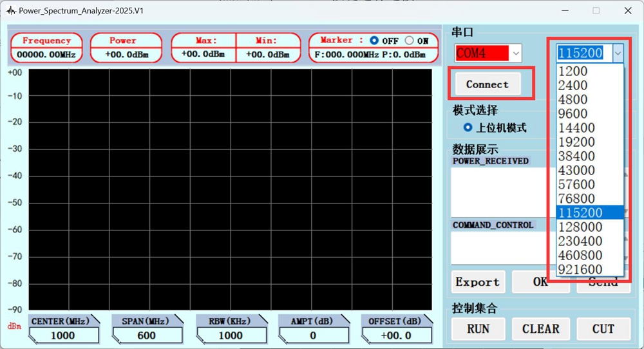Close the Power_Spectrum_Analyzer window

click(627, 11)
